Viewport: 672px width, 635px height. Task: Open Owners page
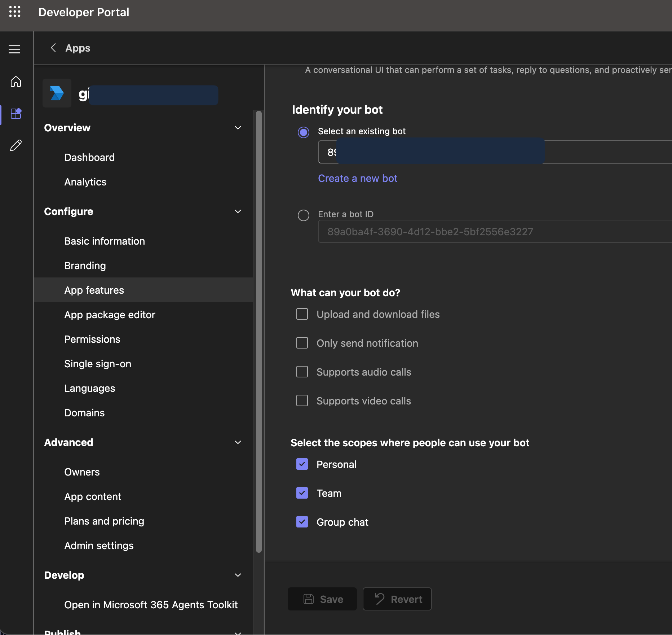[82, 472]
